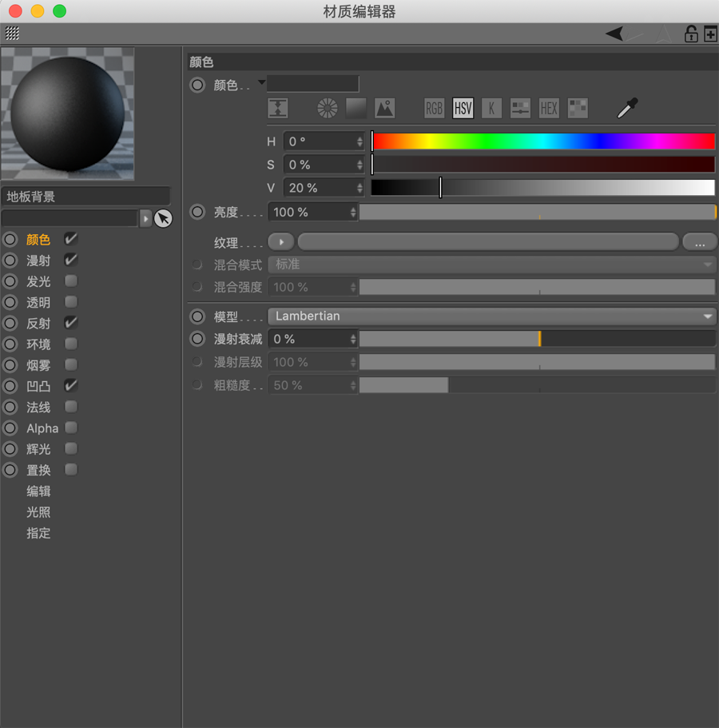The height and width of the screenshot is (728, 719).
Task: Switch to the spectrum gradient picker mode
Action: tap(356, 108)
